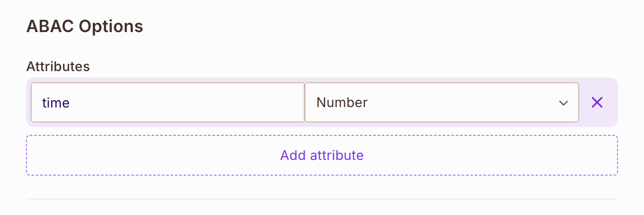Remove the time attribute with the X icon

point(597,102)
